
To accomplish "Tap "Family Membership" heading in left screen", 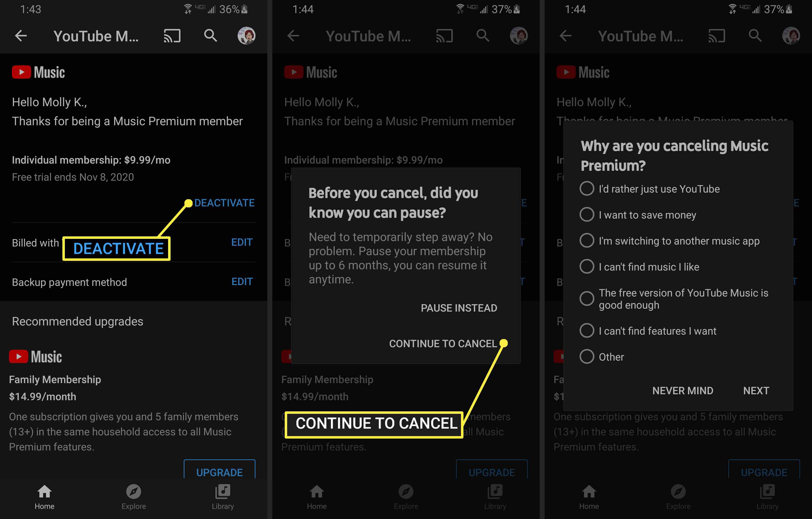I will coord(55,379).
